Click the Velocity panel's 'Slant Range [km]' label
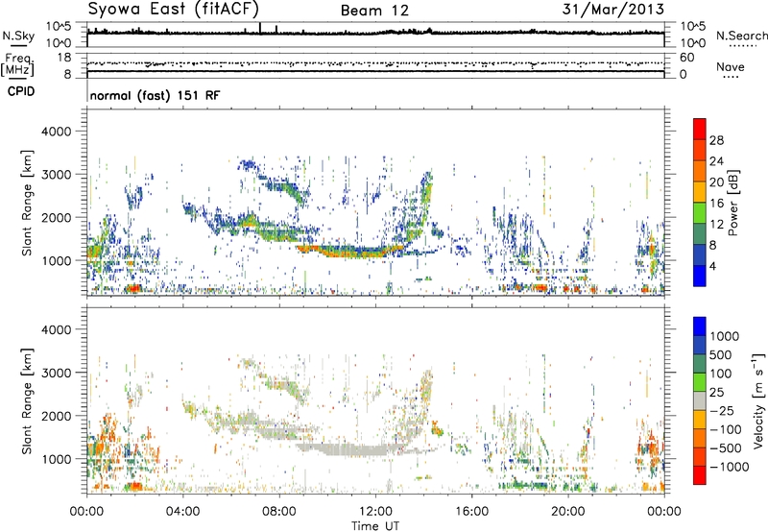Image resolution: width=768 pixels, height=532 pixels. point(27,400)
